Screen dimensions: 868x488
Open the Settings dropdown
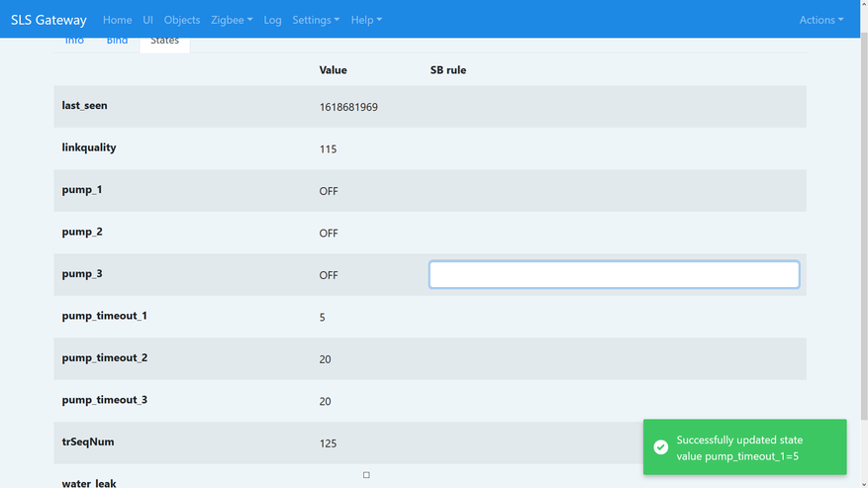(316, 20)
